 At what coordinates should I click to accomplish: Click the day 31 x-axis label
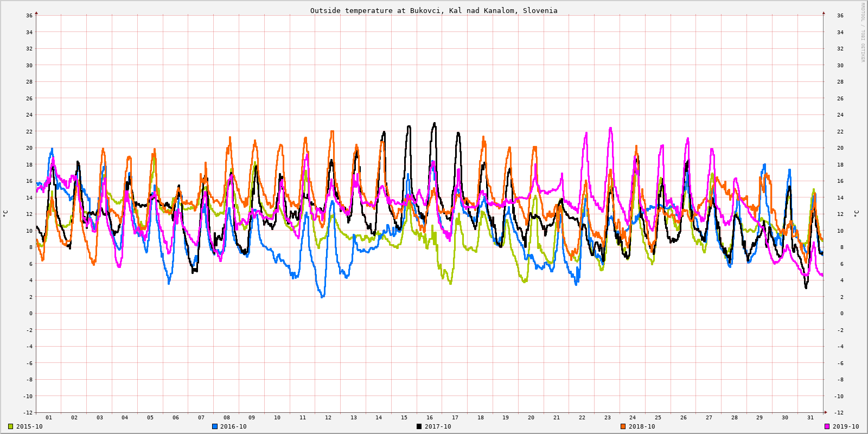click(x=810, y=418)
